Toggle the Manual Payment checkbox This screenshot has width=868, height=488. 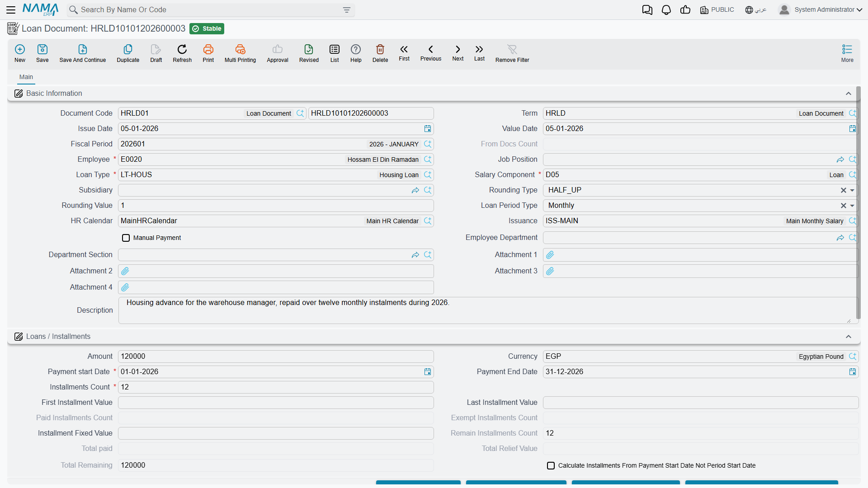(x=126, y=238)
